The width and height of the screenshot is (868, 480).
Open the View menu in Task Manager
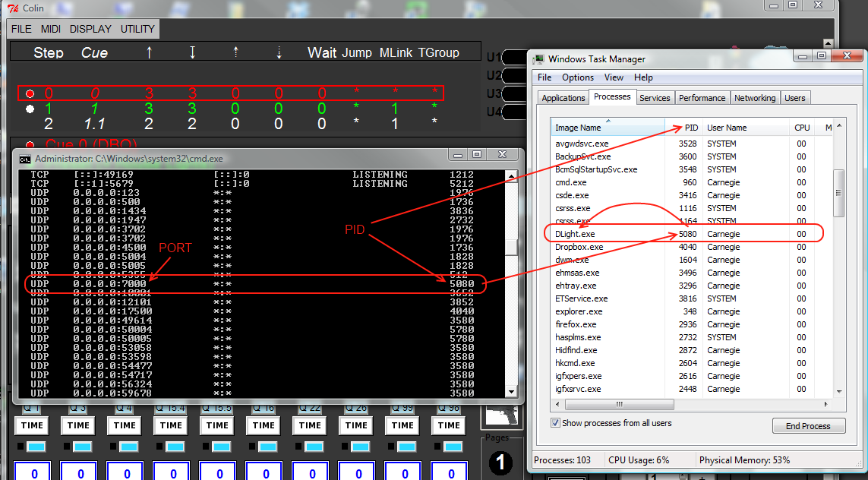pyautogui.click(x=614, y=77)
